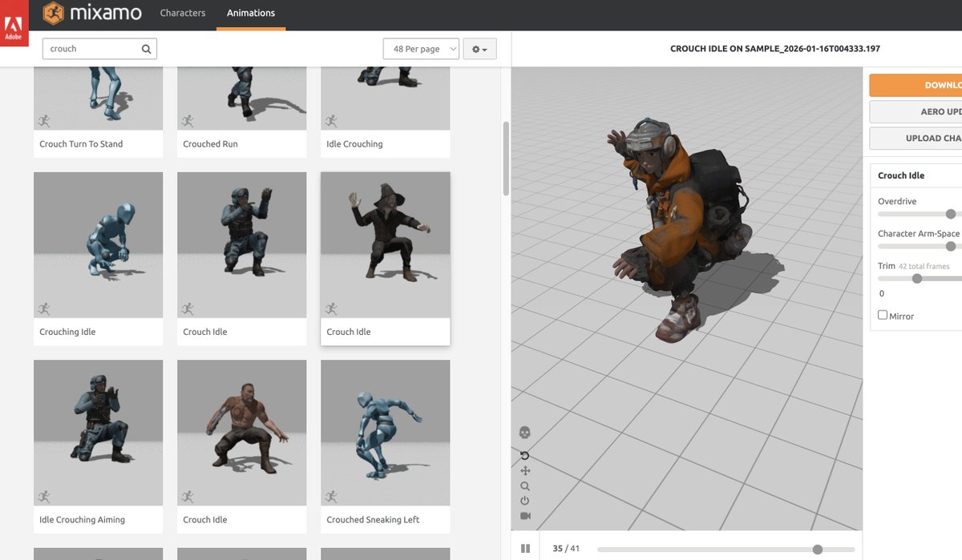Click the Crouch Turn To Stand label
The width and height of the screenshot is (962, 560).
click(x=81, y=144)
